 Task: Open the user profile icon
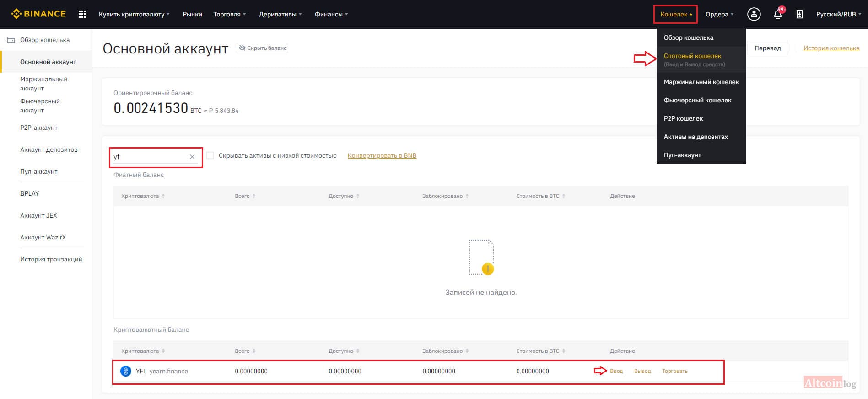tap(754, 14)
